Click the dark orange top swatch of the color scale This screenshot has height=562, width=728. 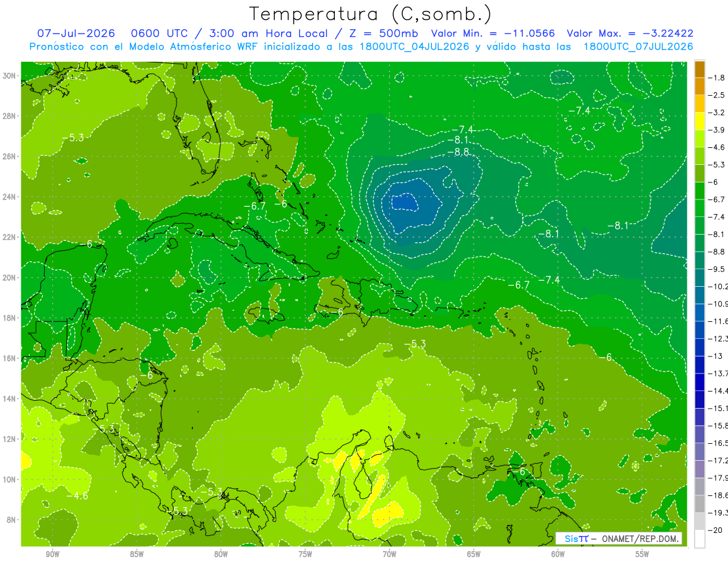699,69
